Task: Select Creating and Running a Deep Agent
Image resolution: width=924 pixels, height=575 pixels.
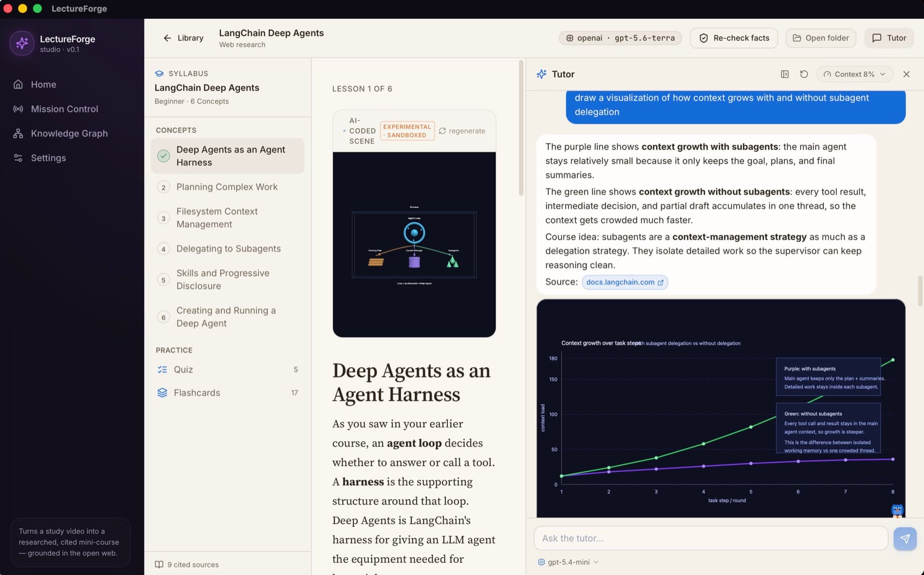Action: (227, 317)
